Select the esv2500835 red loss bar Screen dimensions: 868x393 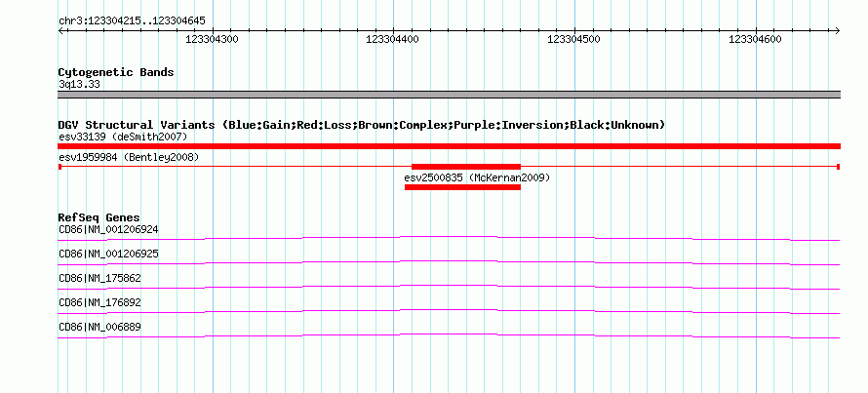point(463,187)
